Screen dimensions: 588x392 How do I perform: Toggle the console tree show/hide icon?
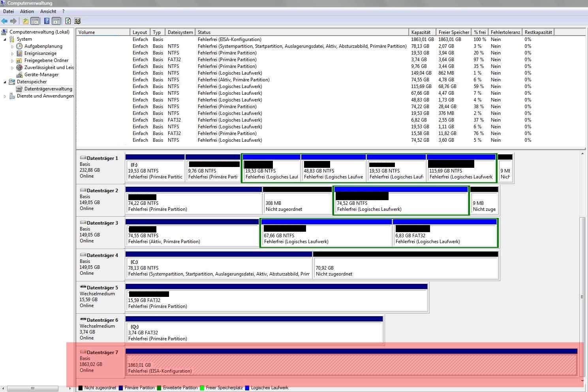click(35, 21)
